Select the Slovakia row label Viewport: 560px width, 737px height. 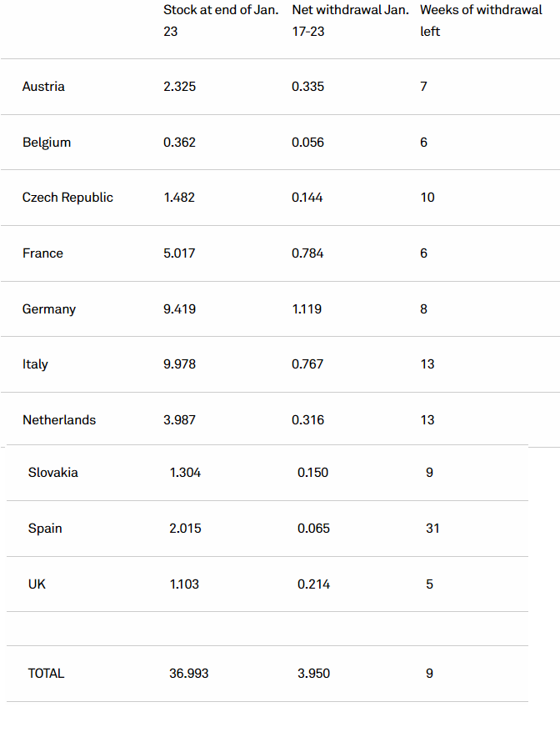[x=53, y=473]
